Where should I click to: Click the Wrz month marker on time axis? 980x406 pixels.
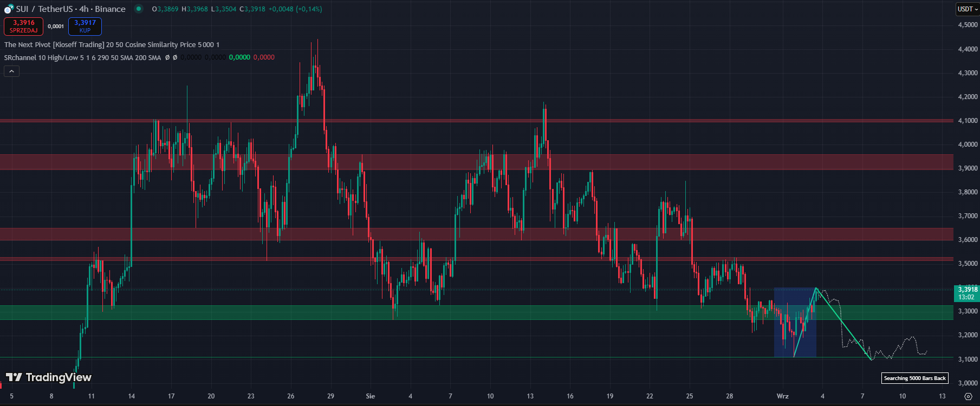tap(782, 396)
